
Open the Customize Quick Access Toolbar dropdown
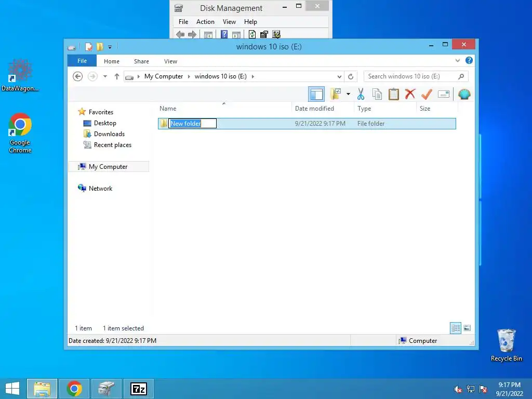(110, 47)
